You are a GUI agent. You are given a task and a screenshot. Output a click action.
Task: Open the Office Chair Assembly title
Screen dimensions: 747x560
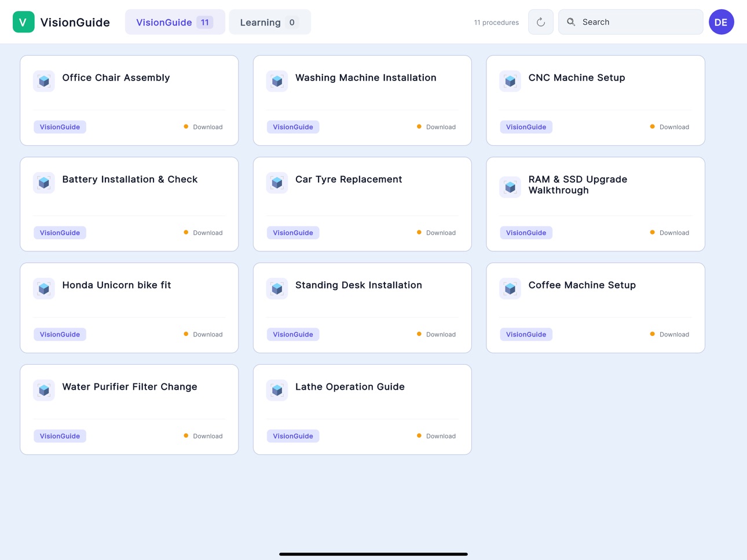116,78
